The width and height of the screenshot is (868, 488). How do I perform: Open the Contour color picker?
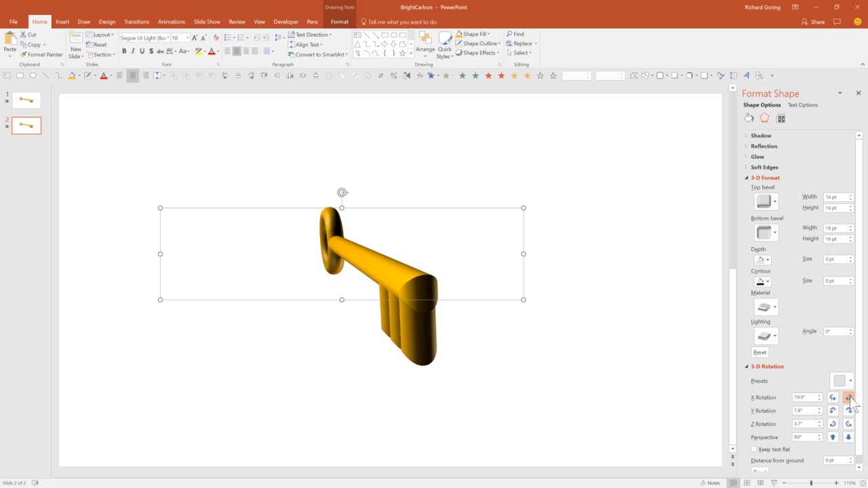pos(762,281)
